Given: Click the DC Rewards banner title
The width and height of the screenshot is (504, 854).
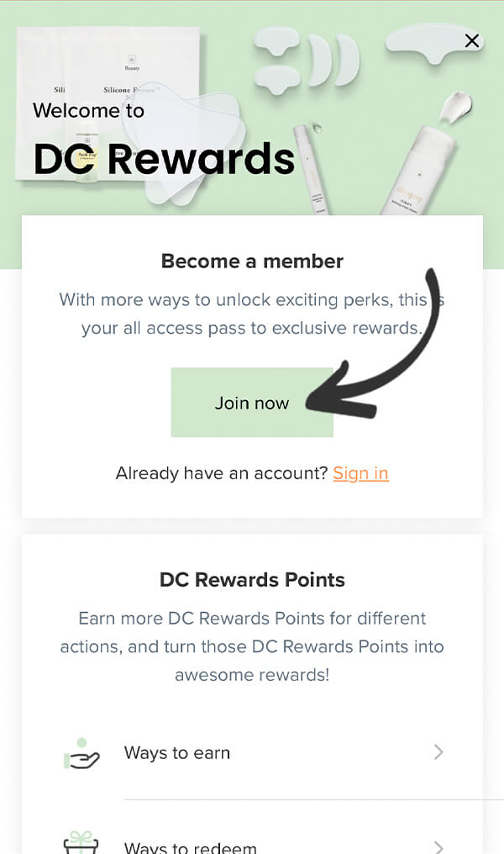Looking at the screenshot, I should (164, 159).
